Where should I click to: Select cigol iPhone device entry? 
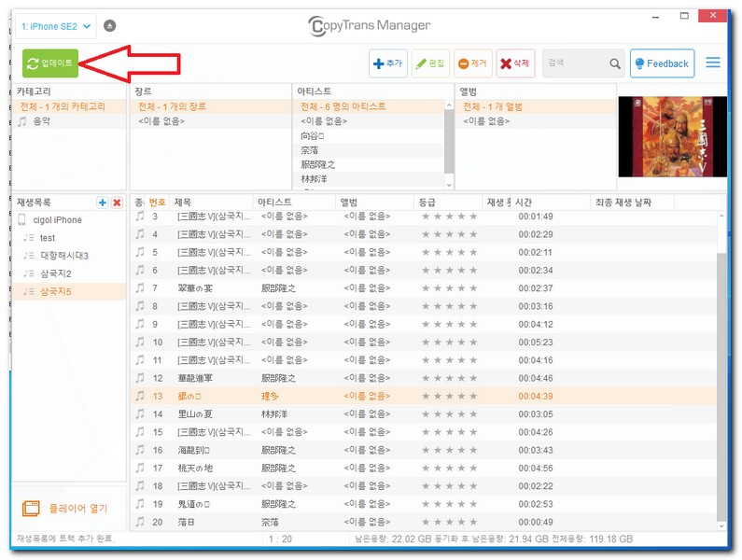(57, 220)
